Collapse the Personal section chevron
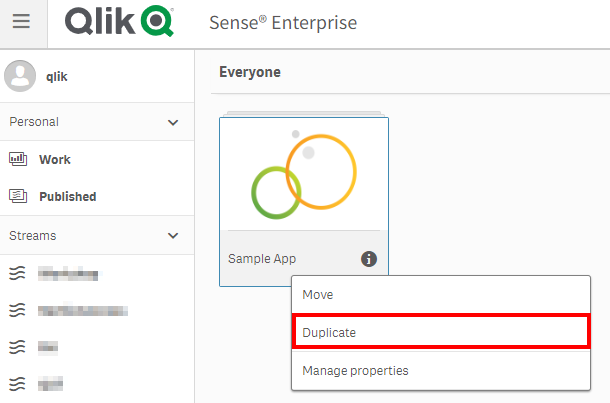 tap(173, 122)
